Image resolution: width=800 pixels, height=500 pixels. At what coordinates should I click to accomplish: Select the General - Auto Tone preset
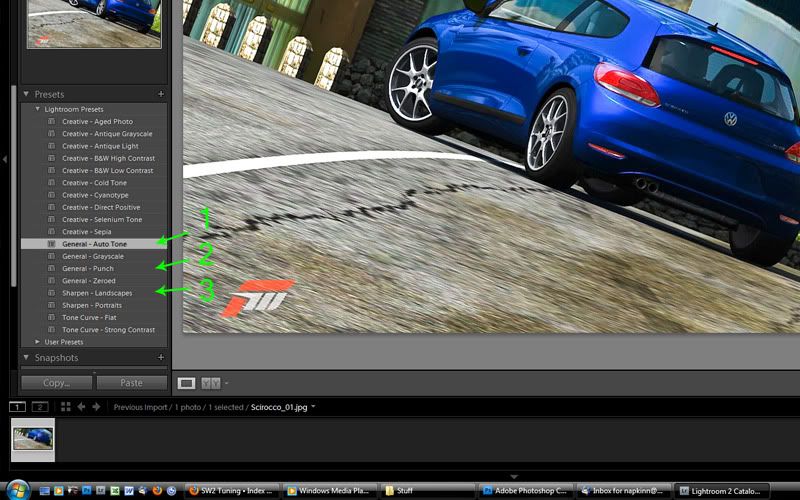click(94, 244)
